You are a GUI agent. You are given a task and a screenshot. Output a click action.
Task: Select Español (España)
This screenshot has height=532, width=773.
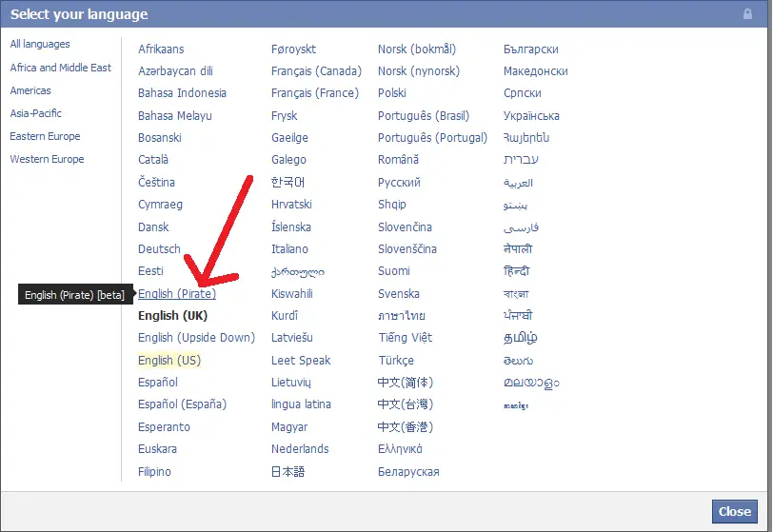(x=183, y=404)
